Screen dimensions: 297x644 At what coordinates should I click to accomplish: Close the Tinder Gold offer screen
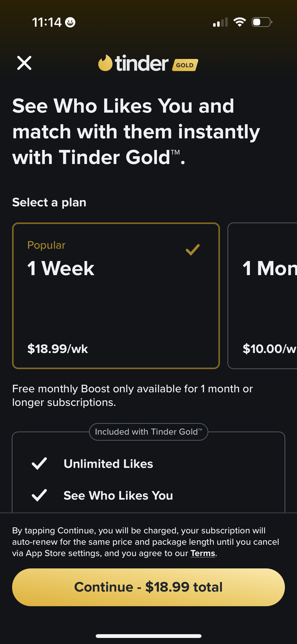(x=24, y=63)
